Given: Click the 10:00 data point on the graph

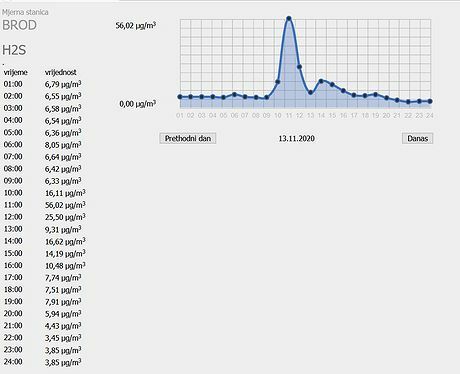Looking at the screenshot, I should pyautogui.click(x=278, y=82).
